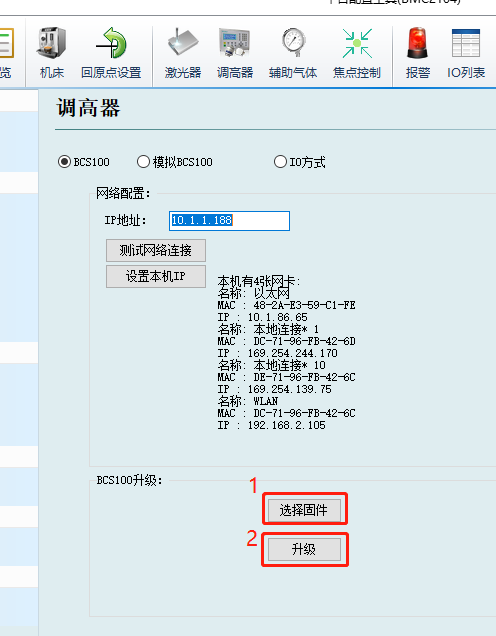Click the adapter name 本地连接* 10
This screenshot has height=636, width=496.
290,365
